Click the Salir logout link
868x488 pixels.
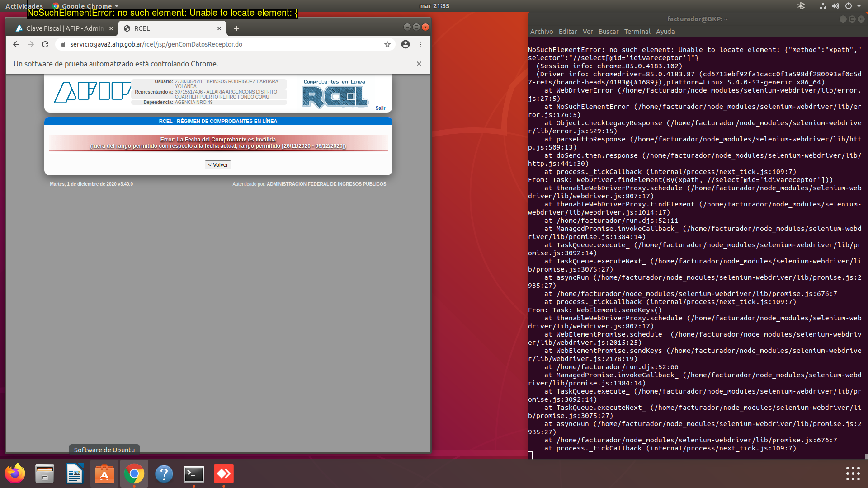pos(380,108)
